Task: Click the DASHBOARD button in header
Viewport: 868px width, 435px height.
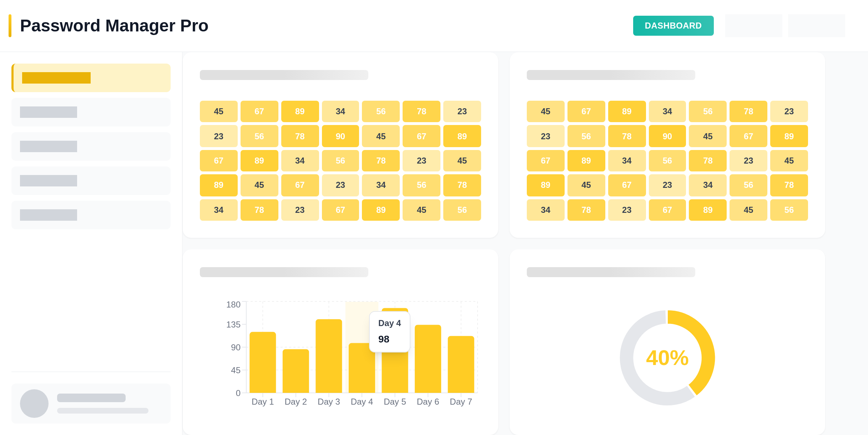Action: (x=673, y=26)
